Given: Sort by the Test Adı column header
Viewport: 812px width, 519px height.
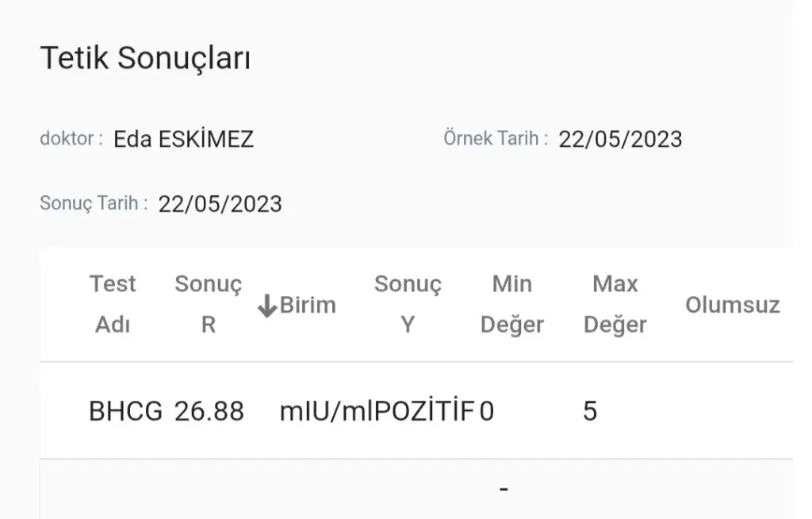Looking at the screenshot, I should [113, 304].
